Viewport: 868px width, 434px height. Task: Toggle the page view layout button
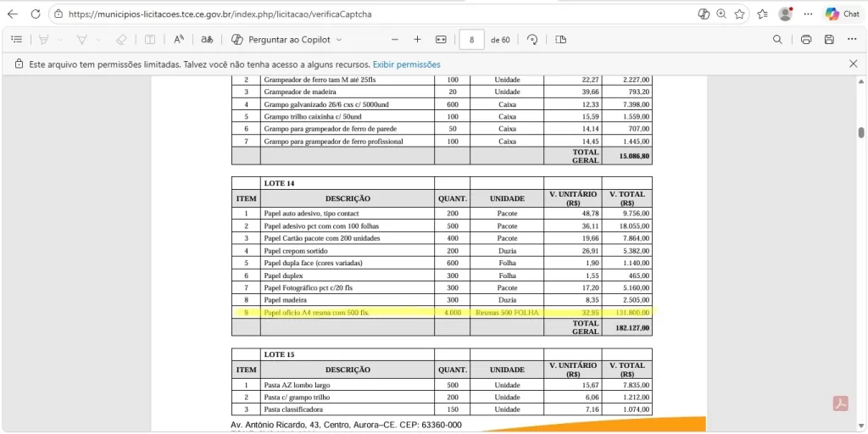coord(560,40)
